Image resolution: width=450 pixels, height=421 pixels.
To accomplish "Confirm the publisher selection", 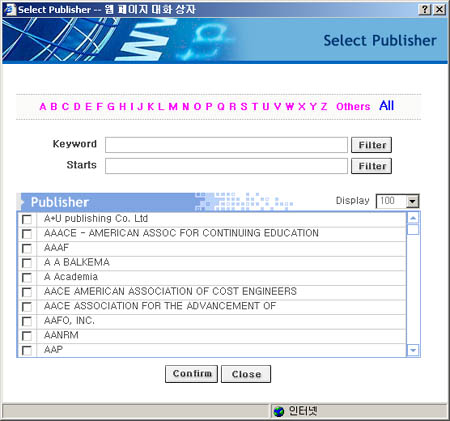I will [191, 374].
